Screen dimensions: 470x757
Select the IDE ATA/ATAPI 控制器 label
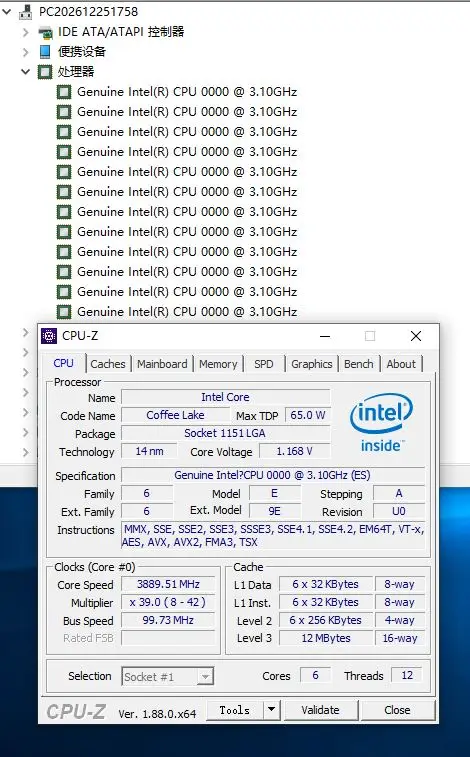point(121,32)
